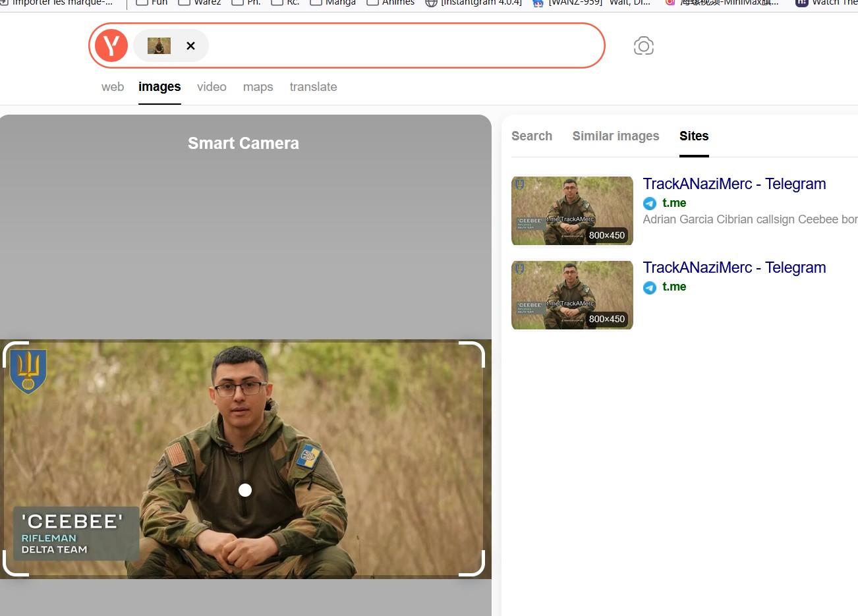Screen dimensions: 858x616
Task: Open the Watch bookmark icon
Action: (x=801, y=3)
